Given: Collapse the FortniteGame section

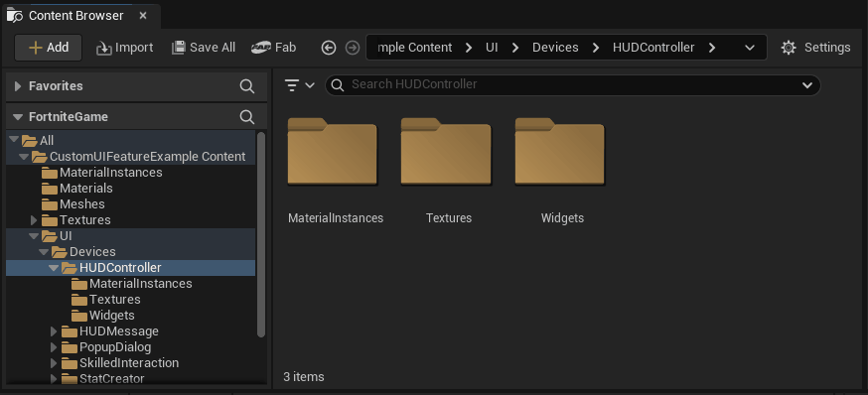Looking at the screenshot, I should (x=18, y=117).
